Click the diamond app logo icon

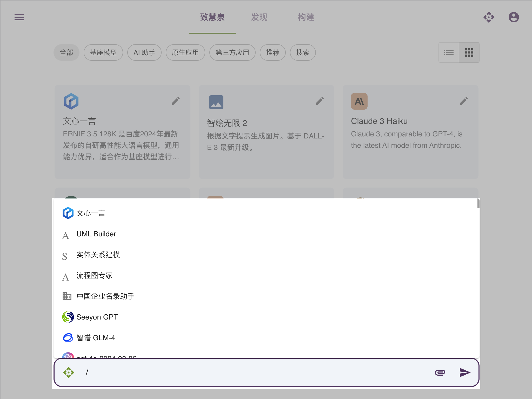[x=489, y=17]
